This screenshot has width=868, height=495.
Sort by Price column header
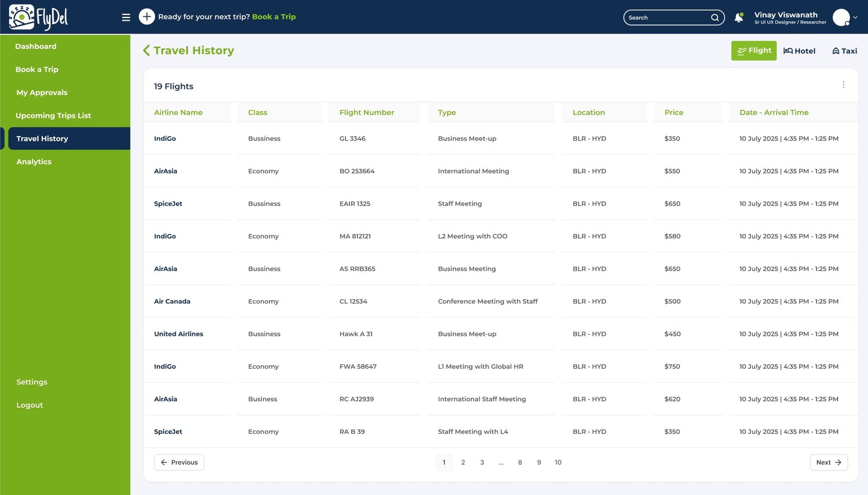(x=674, y=112)
